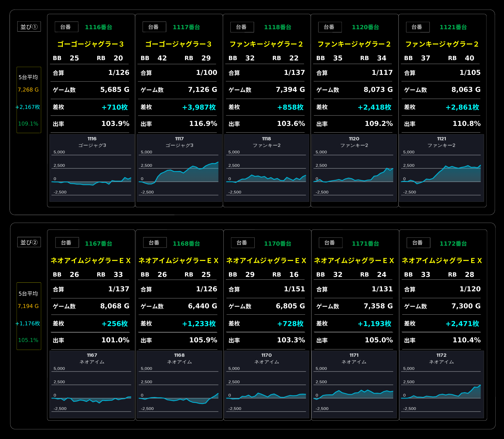Click the 8,073 G game count
Screen dimensions: 504x439
tap(378, 90)
